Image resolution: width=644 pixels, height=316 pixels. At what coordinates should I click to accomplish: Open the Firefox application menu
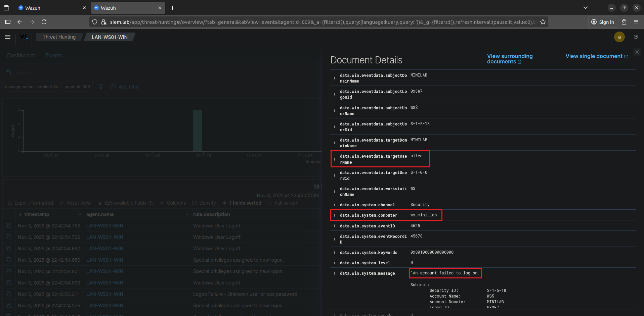[636, 22]
